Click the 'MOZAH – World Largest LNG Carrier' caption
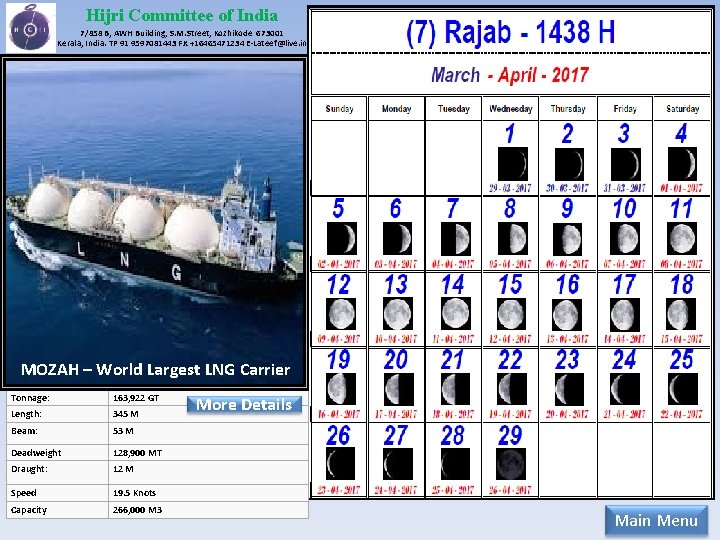Viewport: 720px width, 540px height. [x=155, y=370]
